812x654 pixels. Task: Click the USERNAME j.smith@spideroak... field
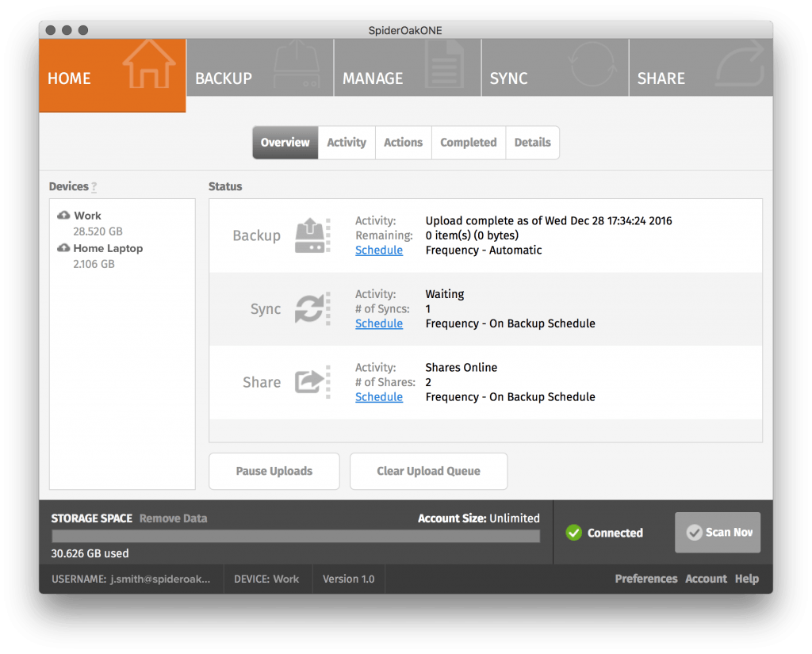131,579
